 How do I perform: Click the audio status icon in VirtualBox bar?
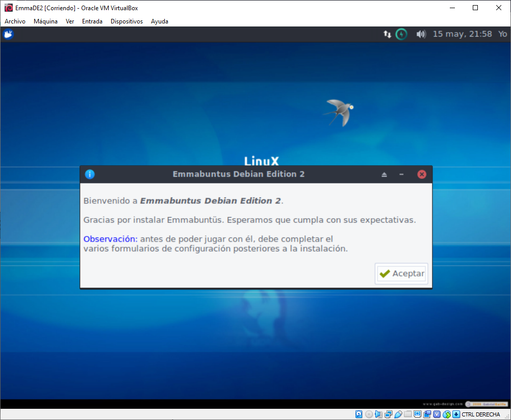click(x=378, y=414)
